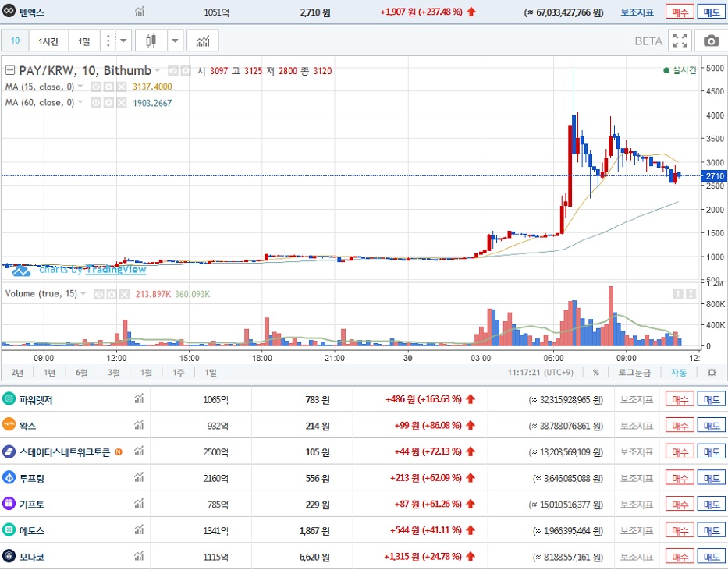Remove the Volume indicator
Image resolution: width=728 pixels, height=570 pixels.
[x=124, y=294]
